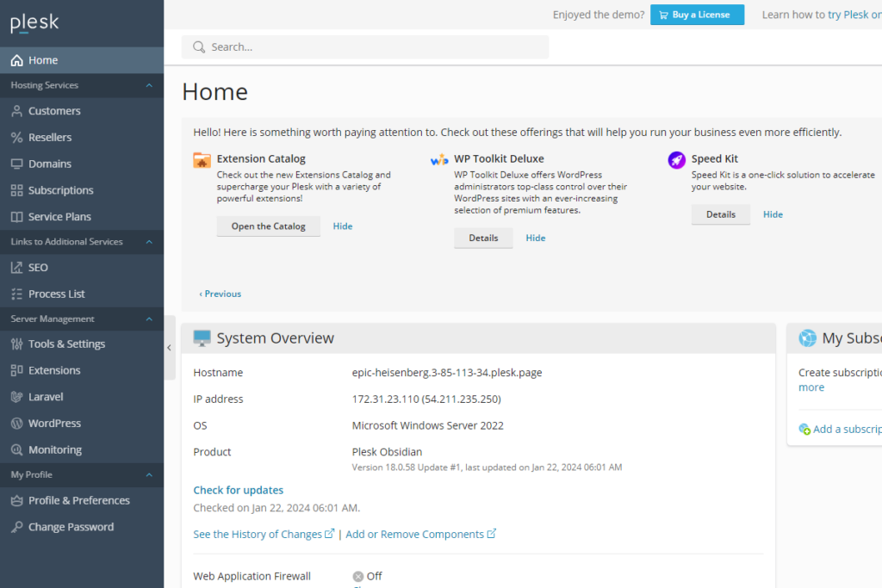Click the Plesk Obsidian product text
Viewport: 882px width, 588px height.
pyautogui.click(x=387, y=452)
